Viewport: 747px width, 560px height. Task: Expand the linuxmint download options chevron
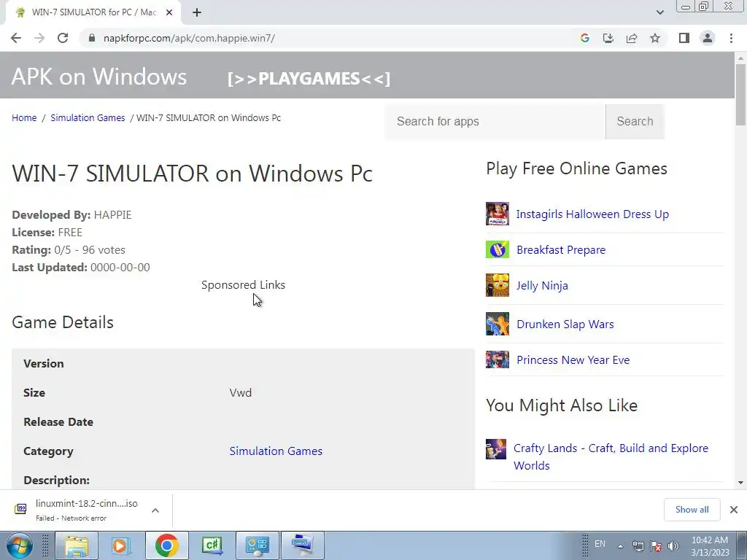[x=155, y=510]
